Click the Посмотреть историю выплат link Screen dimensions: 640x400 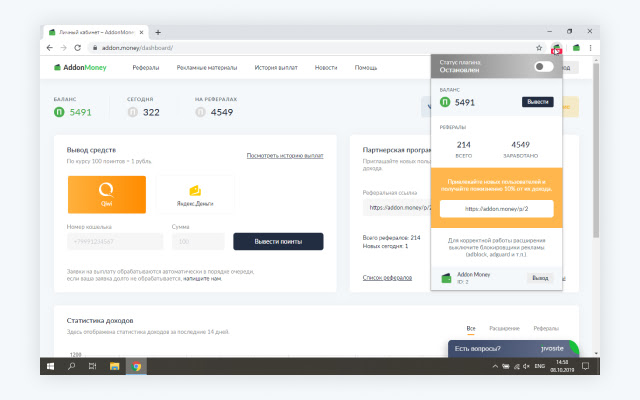pos(285,156)
